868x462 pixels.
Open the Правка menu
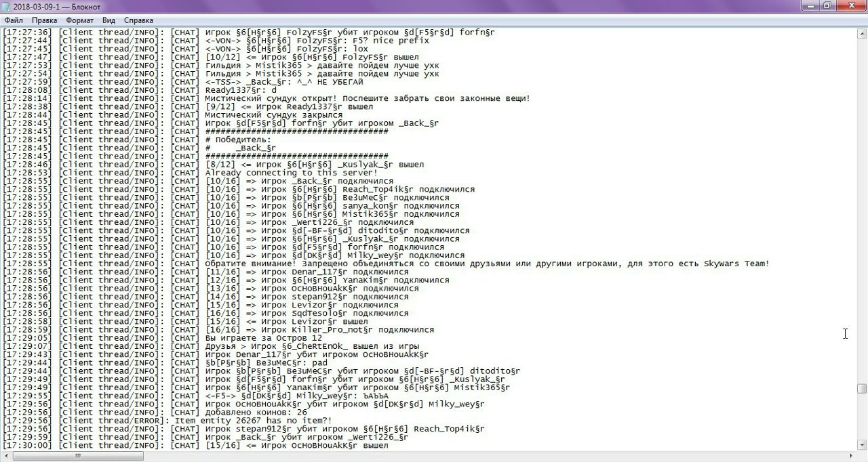[44, 20]
